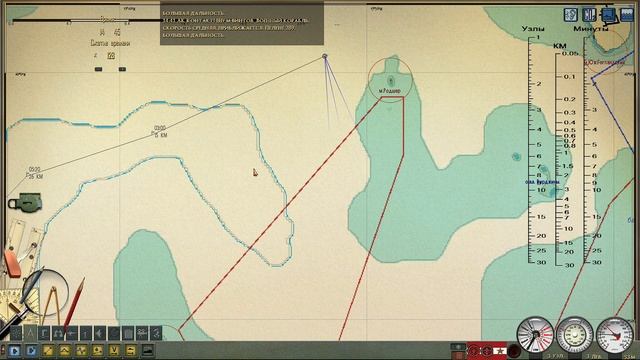Image resolution: width=640 pixels, height=360 pixels.
Task: Click the left-pointing solid arrowhead toolbar icon
Action: (100, 333)
